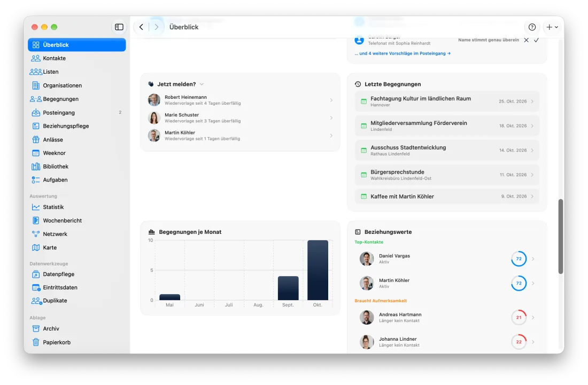Expand the Kaffee mit Martin Köhler chevron
Image resolution: width=588 pixels, height=385 pixels.
[x=532, y=197]
